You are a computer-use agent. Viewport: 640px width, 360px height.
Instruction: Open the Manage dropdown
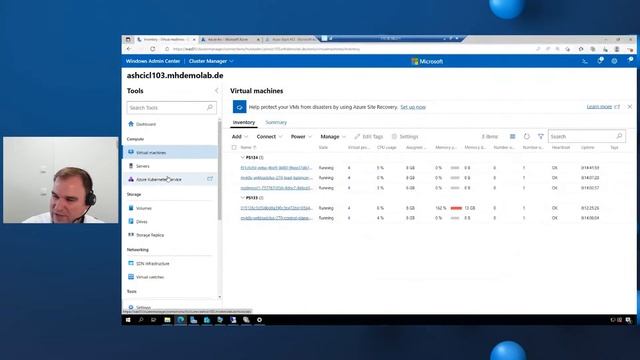click(333, 136)
